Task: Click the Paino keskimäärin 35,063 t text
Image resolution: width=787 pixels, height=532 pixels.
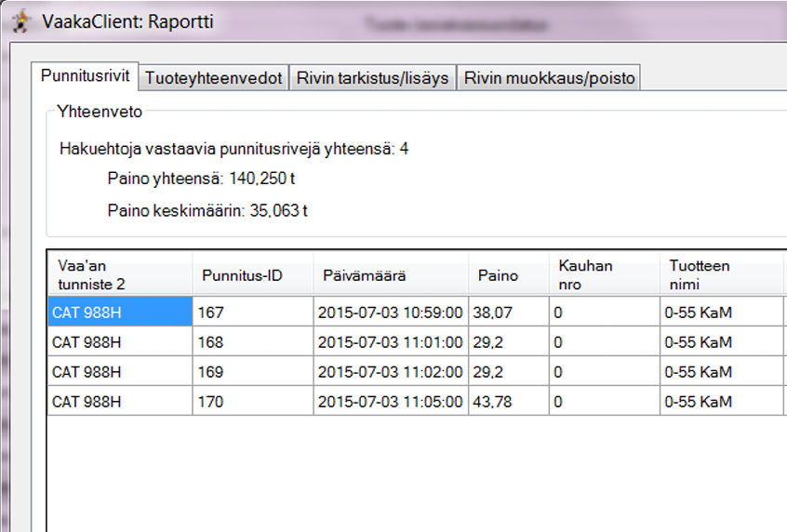Action: click(207, 210)
